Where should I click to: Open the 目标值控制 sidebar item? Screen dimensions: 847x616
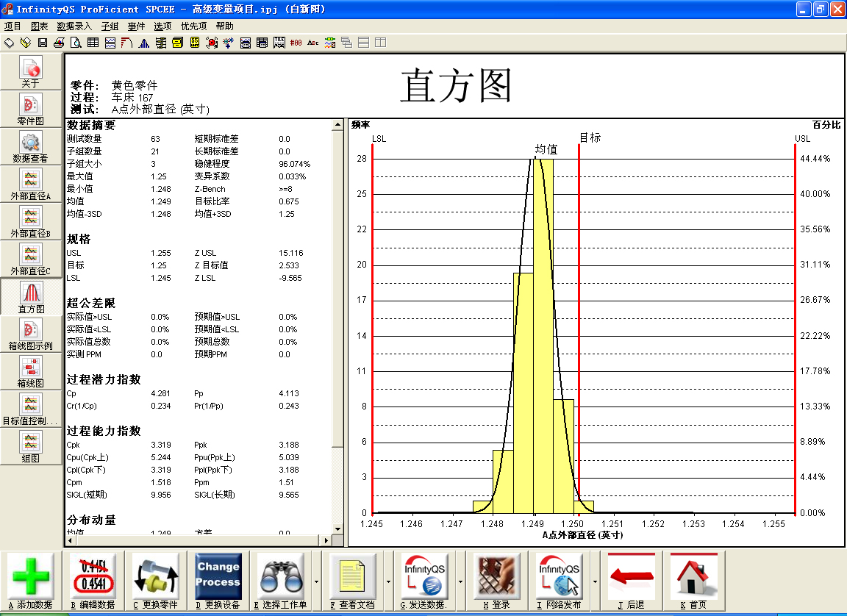(x=31, y=409)
